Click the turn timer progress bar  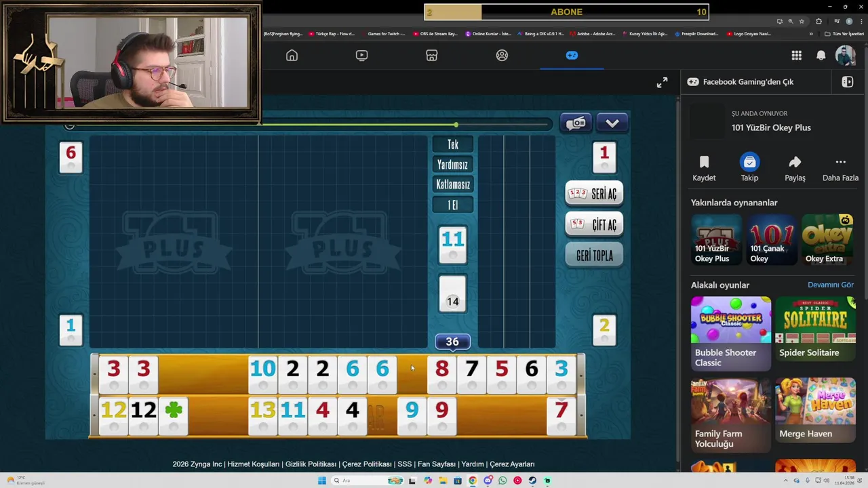(309, 125)
